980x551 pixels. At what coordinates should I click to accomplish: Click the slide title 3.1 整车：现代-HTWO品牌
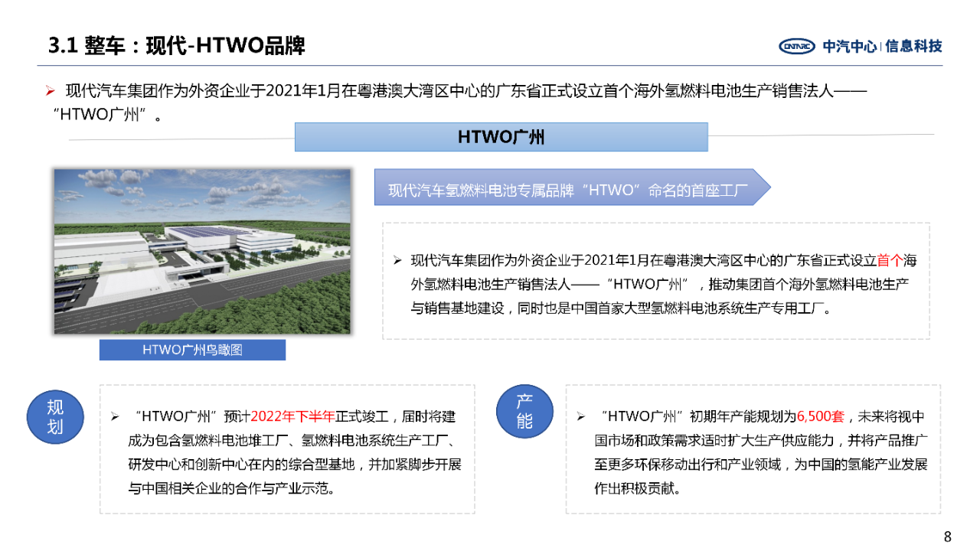(177, 46)
